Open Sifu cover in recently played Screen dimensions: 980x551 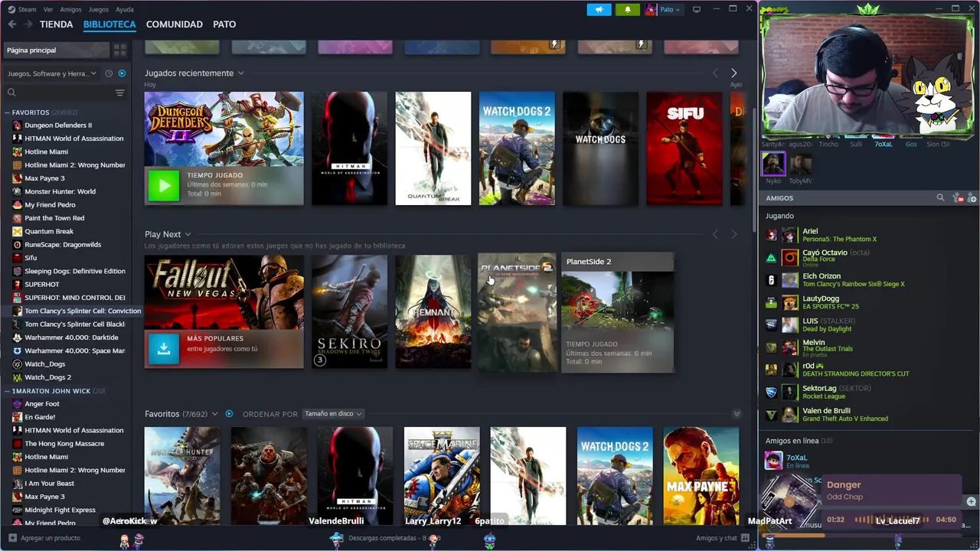(x=684, y=148)
